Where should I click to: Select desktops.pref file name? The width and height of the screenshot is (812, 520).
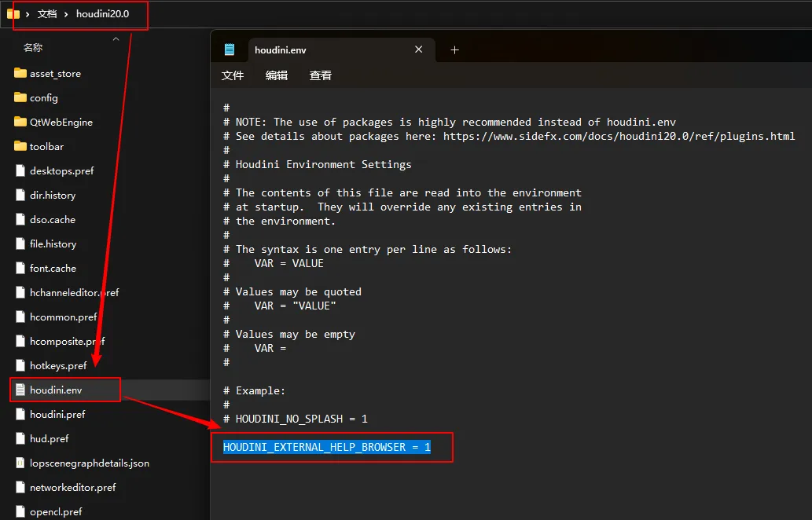pos(61,170)
